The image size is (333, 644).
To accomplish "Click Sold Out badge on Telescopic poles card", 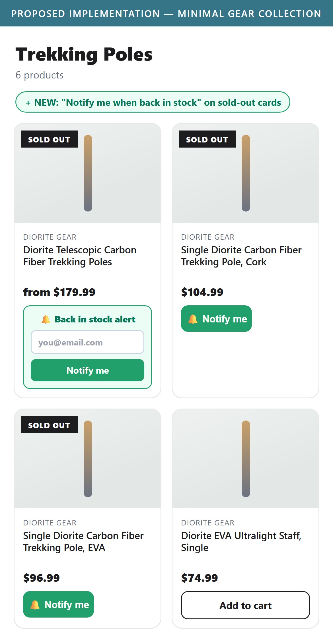I will pyautogui.click(x=50, y=139).
